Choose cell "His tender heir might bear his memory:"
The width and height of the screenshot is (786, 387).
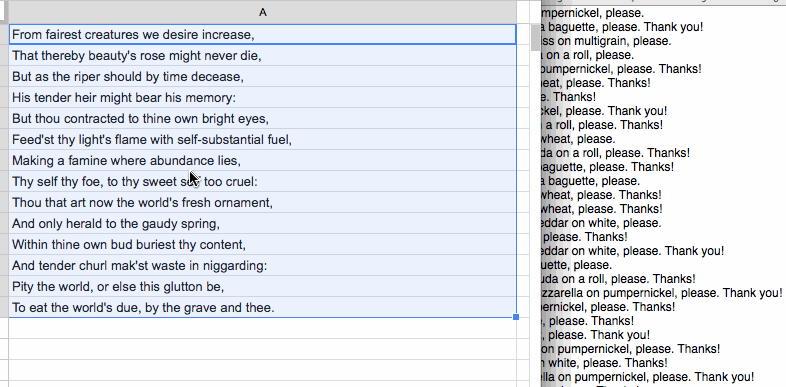[x=262, y=97]
